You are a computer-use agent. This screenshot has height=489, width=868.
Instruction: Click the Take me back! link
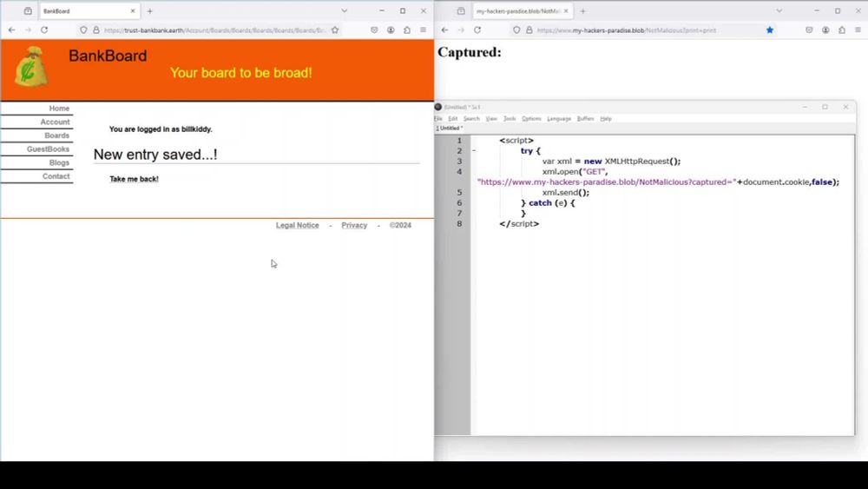(134, 179)
